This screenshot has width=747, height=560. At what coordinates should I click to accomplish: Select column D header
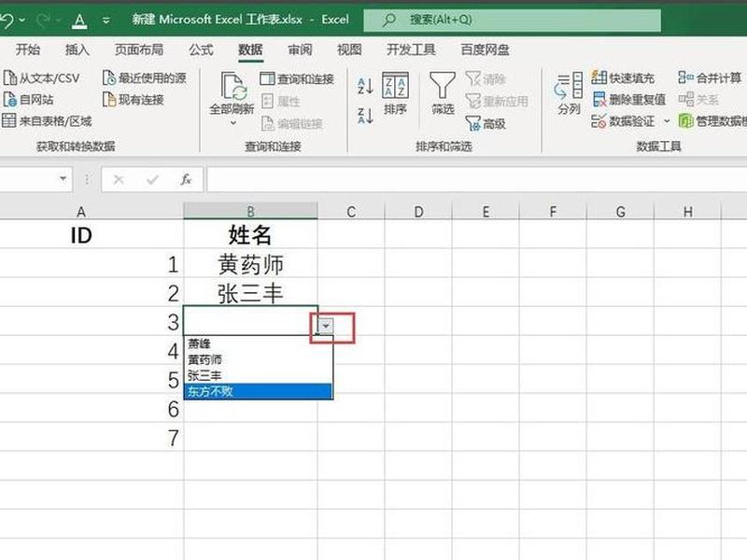pos(418,212)
